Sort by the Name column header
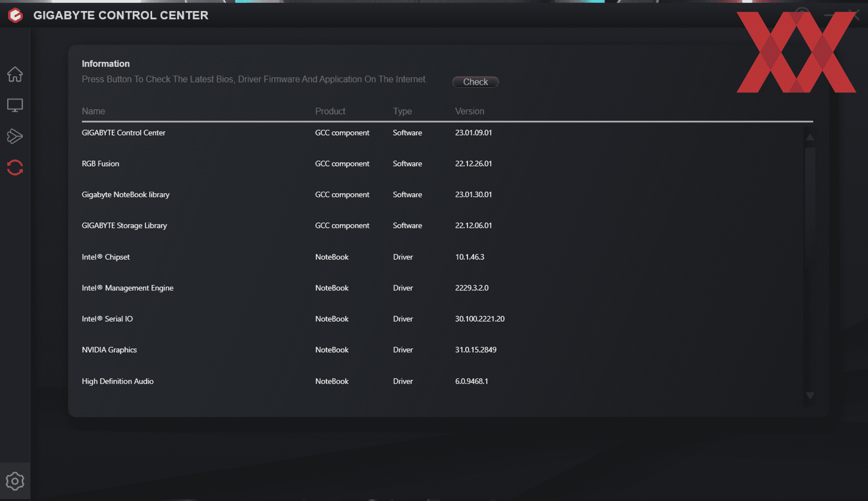This screenshot has width=868, height=501. pyautogui.click(x=93, y=111)
